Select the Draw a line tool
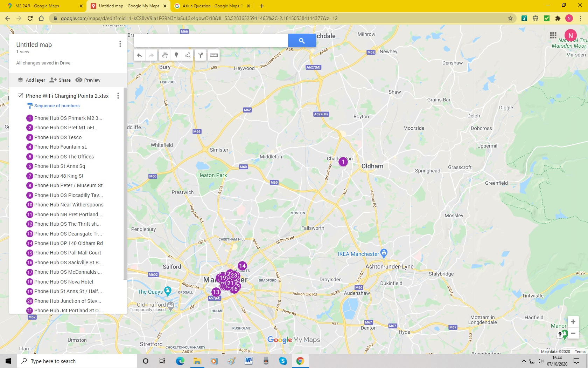588x368 pixels. (x=188, y=55)
